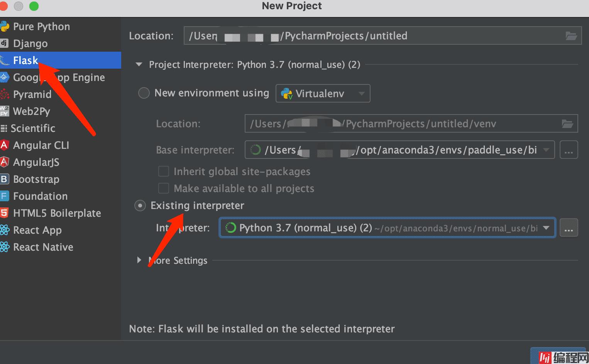Click the HTML5 Boilerplate icon

click(x=4, y=213)
